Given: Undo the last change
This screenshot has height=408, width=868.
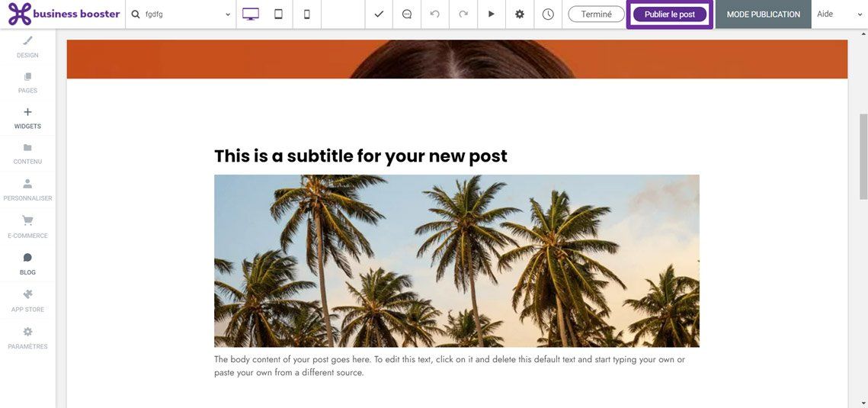Looking at the screenshot, I should point(435,14).
